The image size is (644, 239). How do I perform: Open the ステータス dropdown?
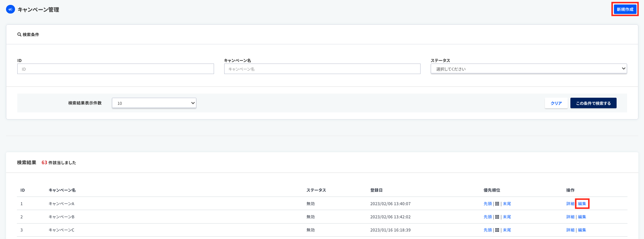coord(528,69)
